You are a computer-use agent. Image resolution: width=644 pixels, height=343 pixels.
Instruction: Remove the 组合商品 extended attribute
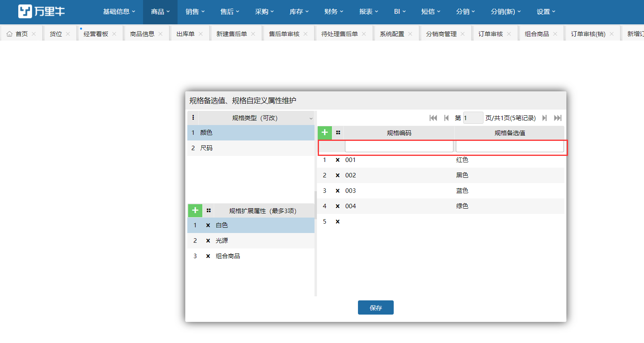click(208, 256)
